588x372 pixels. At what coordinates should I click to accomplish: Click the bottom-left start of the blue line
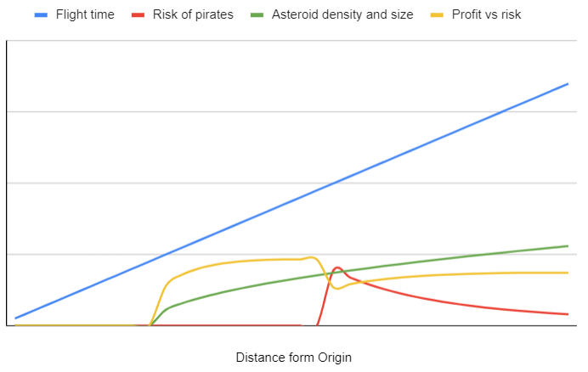16,318
